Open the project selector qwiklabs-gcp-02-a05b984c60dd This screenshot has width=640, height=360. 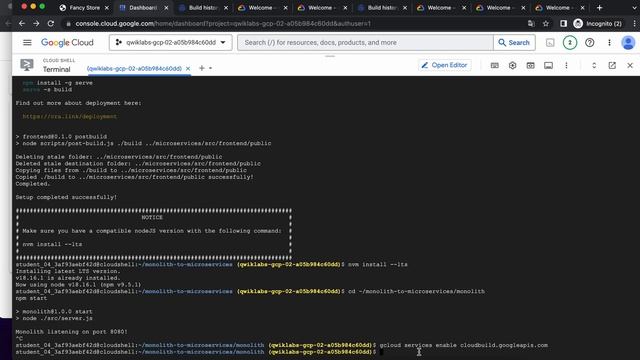[171, 42]
